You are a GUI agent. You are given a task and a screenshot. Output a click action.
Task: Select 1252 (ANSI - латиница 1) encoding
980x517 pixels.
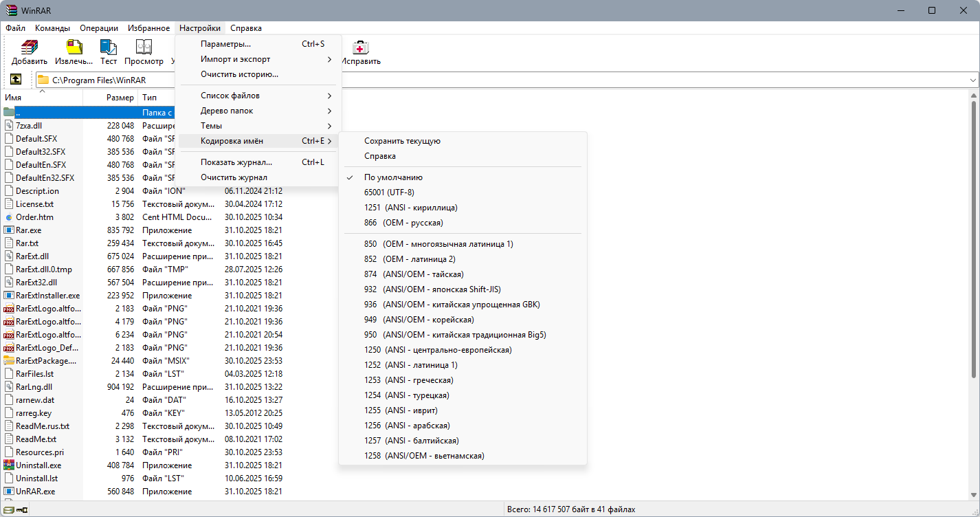pyautogui.click(x=463, y=365)
